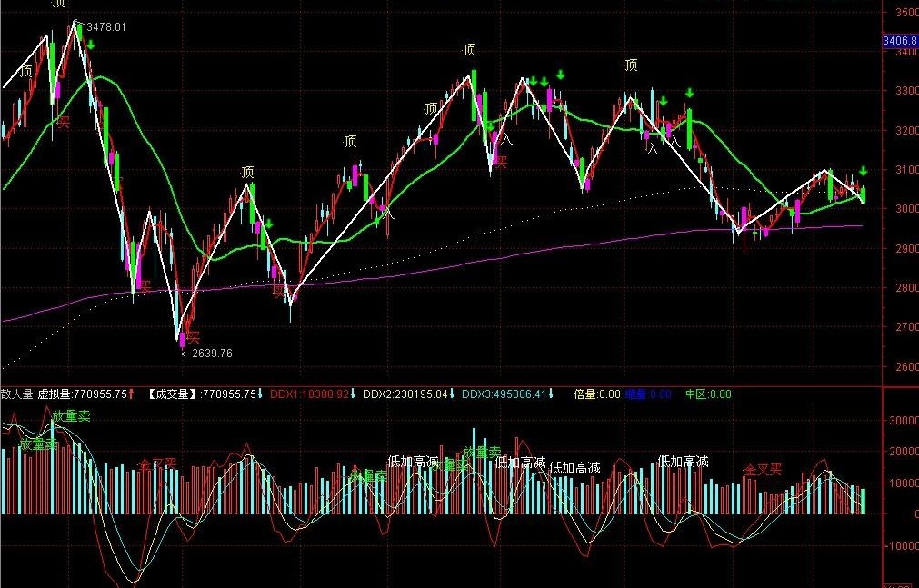The width and height of the screenshot is (919, 588).
Task: Select the blue 3406.8 price tag on axis
Action: click(901, 41)
